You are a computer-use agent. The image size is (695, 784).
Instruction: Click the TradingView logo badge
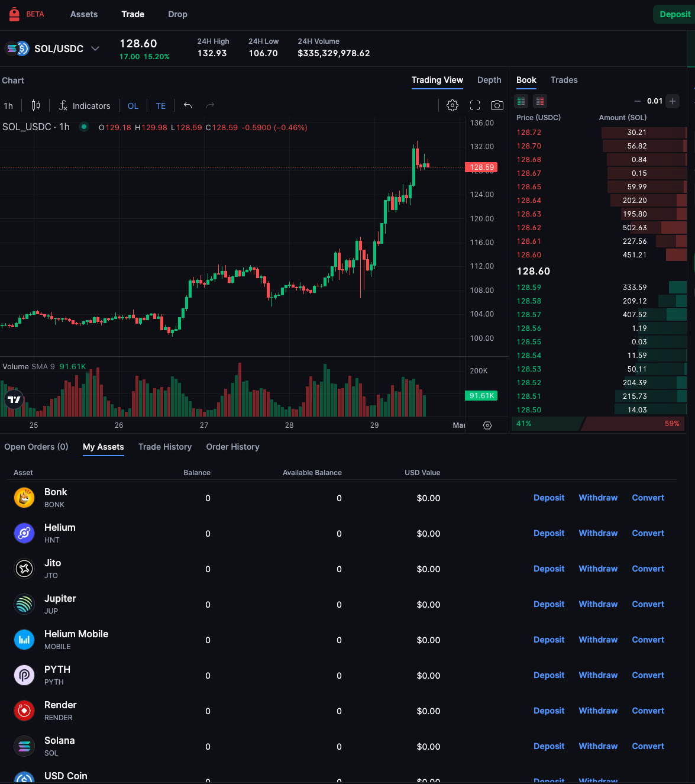14,399
